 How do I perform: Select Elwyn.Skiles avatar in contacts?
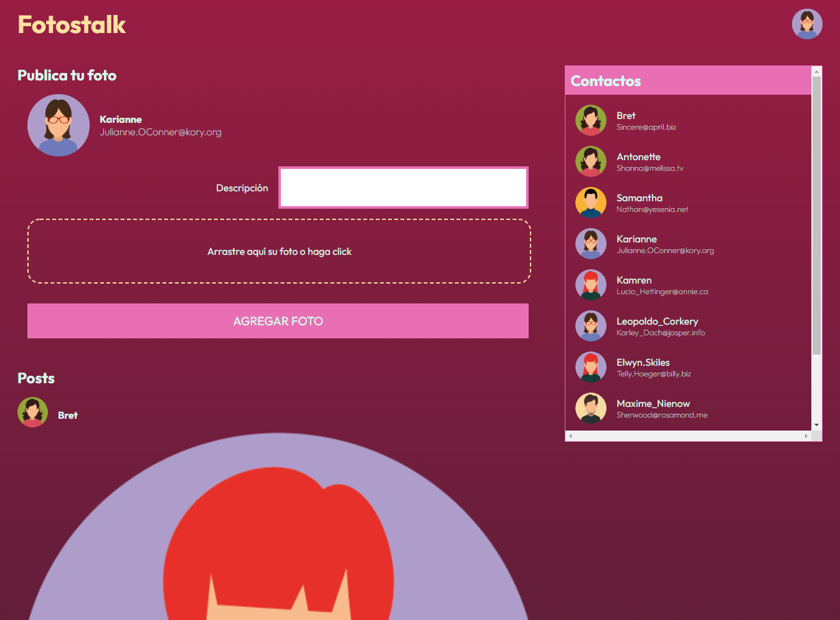pyautogui.click(x=590, y=367)
